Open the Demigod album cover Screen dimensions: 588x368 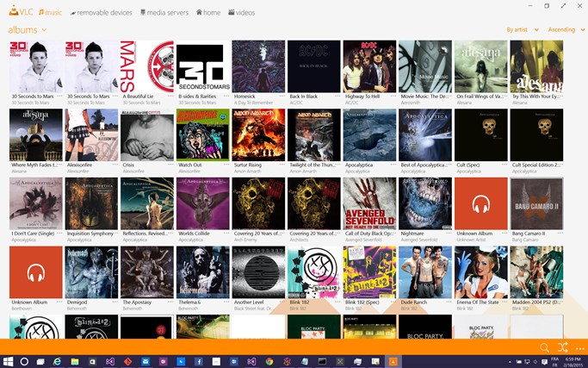(91, 272)
